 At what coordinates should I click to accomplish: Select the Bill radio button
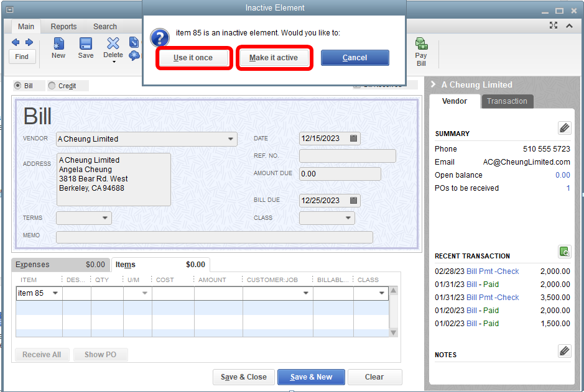tap(17, 86)
